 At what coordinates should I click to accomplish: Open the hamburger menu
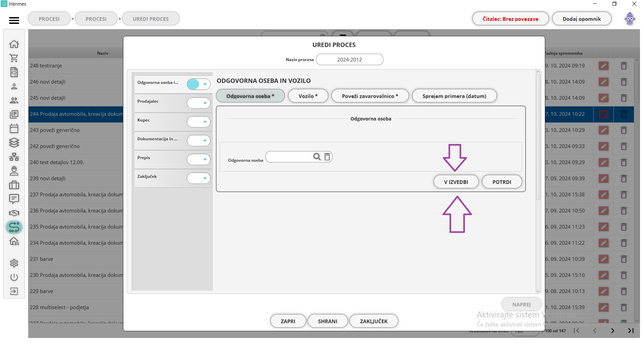14,20
